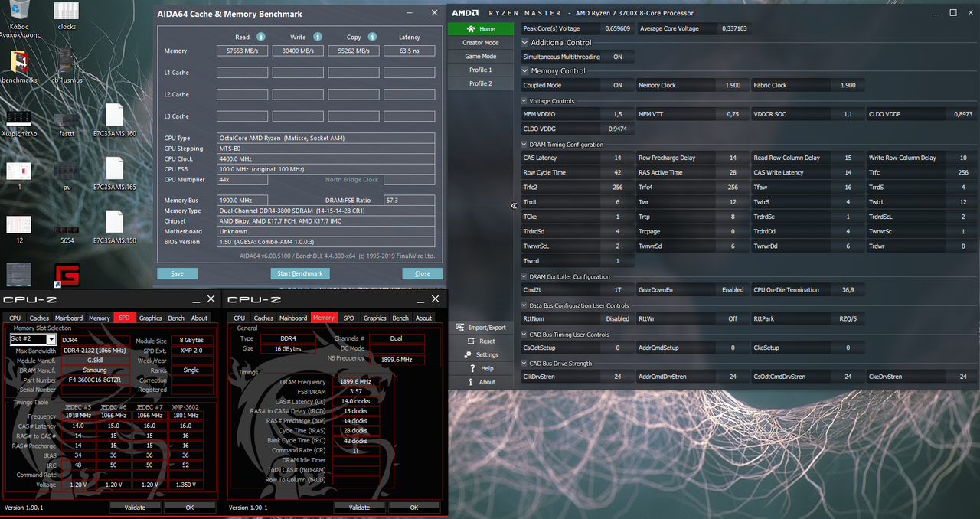This screenshot has width=980, height=519.
Task: Select the ρυ desktop image file
Action: tap(67, 176)
